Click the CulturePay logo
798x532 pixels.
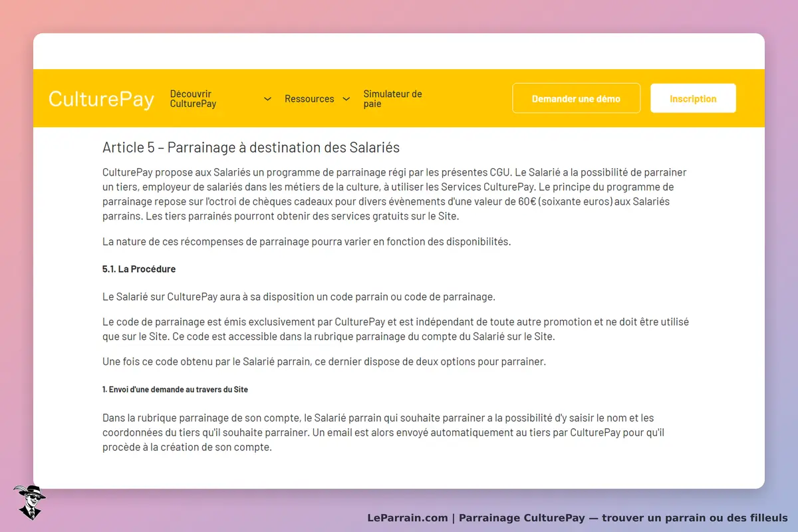click(x=101, y=99)
